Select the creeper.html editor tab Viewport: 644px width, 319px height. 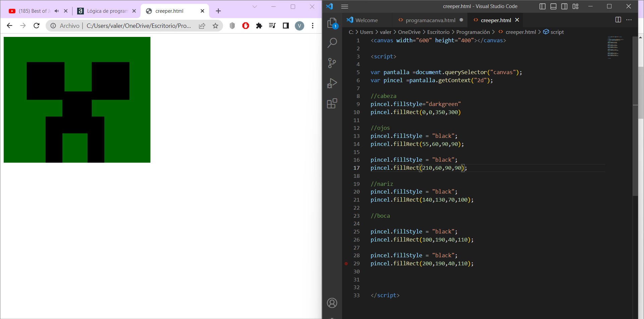(496, 20)
